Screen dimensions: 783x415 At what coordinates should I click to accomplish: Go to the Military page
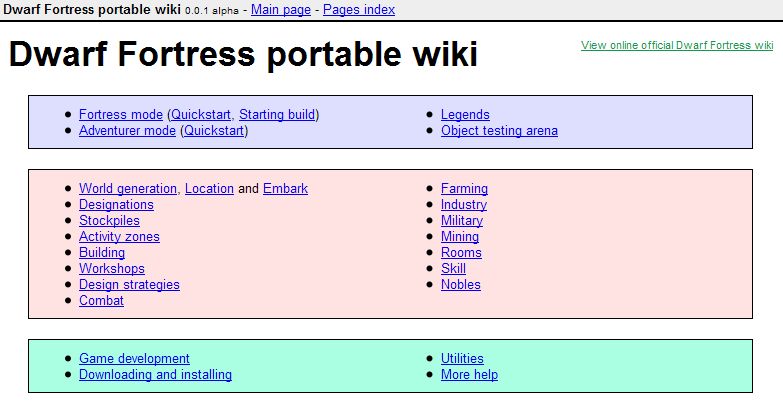(x=462, y=221)
